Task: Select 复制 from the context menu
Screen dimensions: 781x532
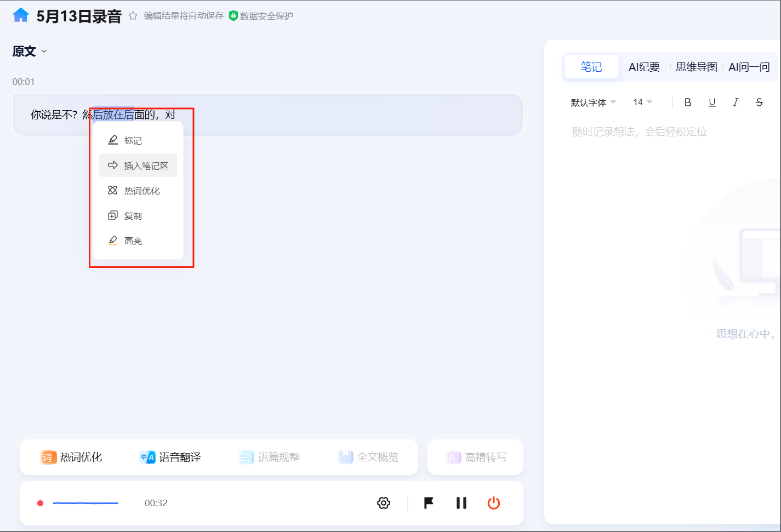Action: tap(138, 216)
